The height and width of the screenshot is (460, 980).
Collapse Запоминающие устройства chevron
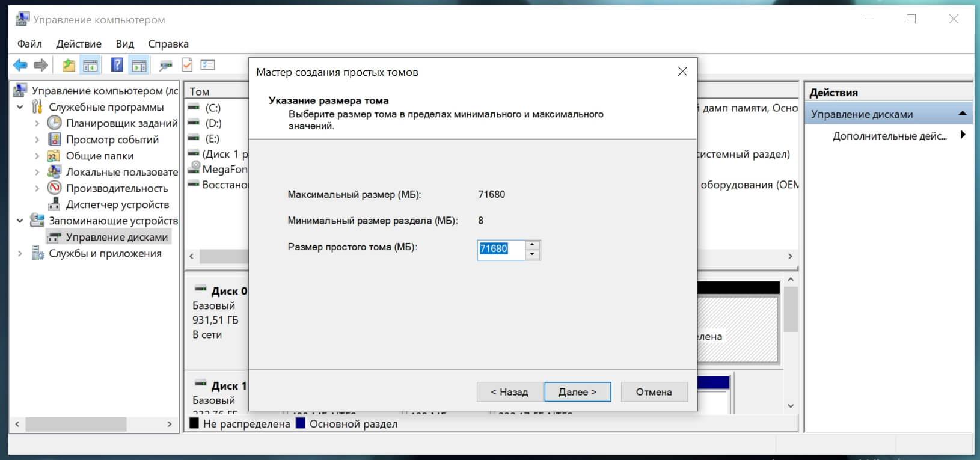click(20, 221)
